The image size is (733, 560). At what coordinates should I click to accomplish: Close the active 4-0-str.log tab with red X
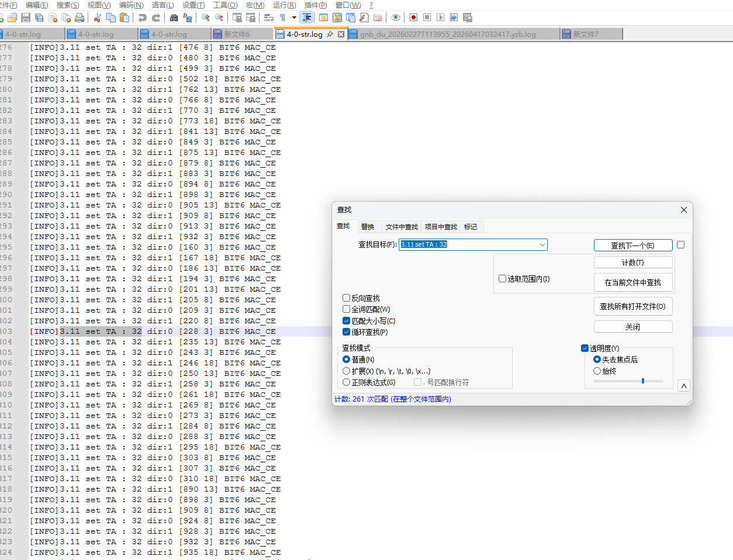click(x=341, y=34)
